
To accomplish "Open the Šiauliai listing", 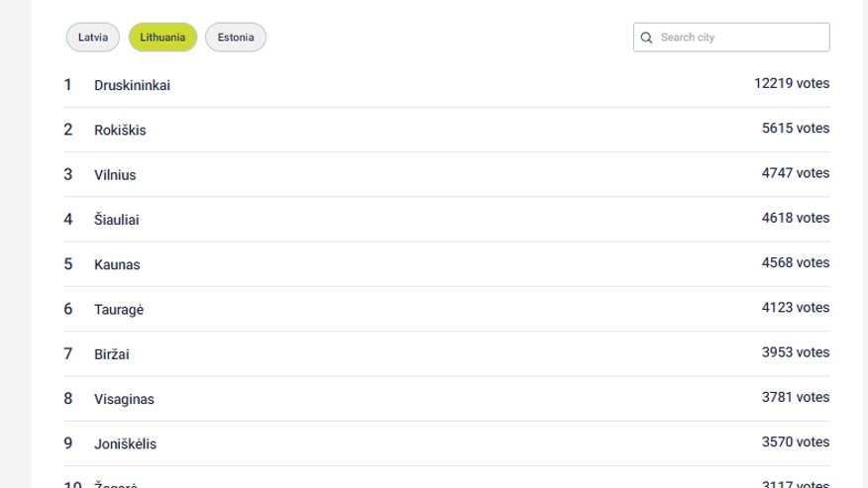I will (x=117, y=220).
